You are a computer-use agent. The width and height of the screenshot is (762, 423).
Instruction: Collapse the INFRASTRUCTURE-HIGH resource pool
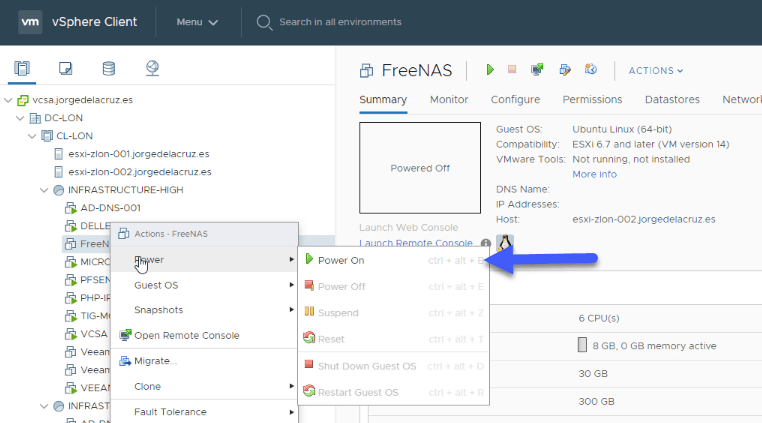(44, 190)
